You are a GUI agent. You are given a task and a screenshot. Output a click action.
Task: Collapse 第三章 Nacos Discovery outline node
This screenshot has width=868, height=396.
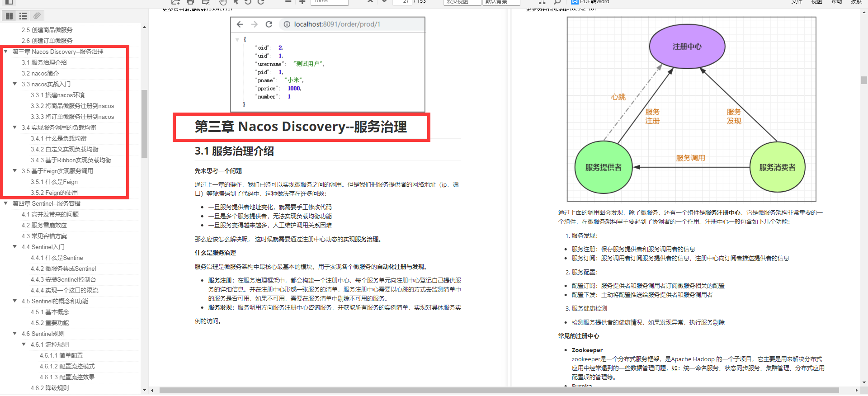tap(6, 52)
